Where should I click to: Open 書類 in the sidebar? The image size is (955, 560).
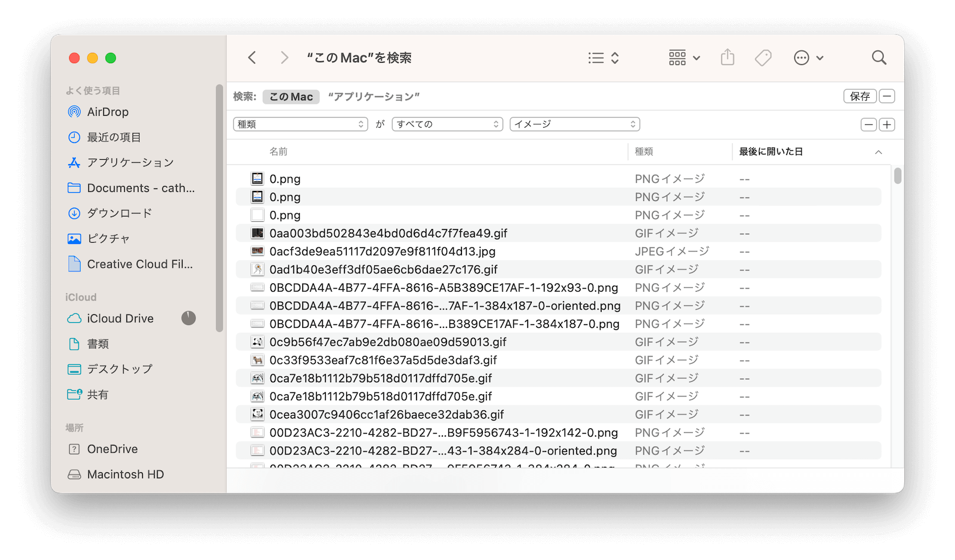[x=89, y=344]
